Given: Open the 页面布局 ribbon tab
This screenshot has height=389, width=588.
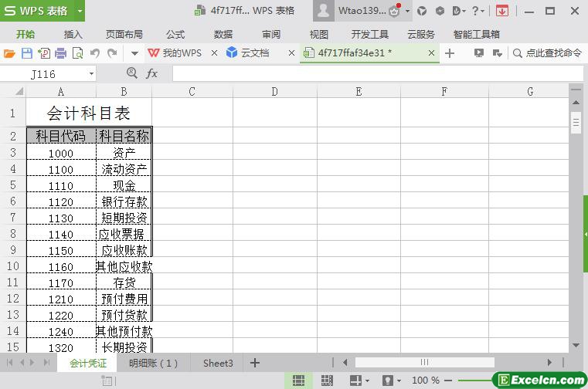Looking at the screenshot, I should 124,35.
